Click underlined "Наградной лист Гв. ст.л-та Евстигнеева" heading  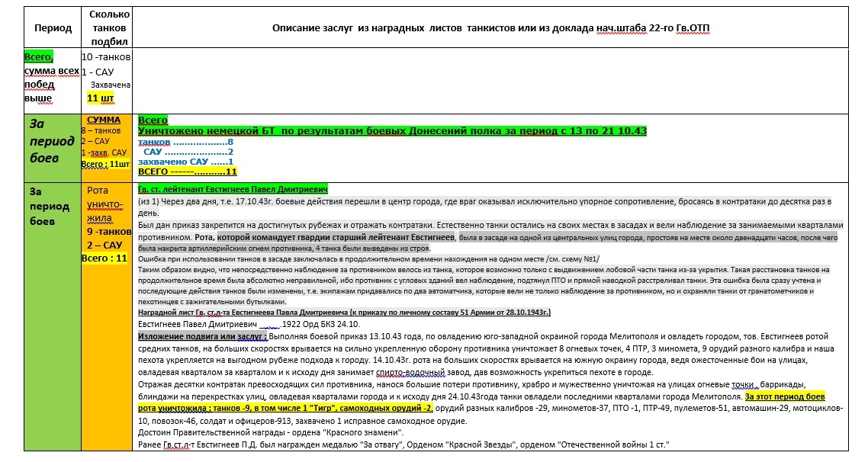[344, 312]
